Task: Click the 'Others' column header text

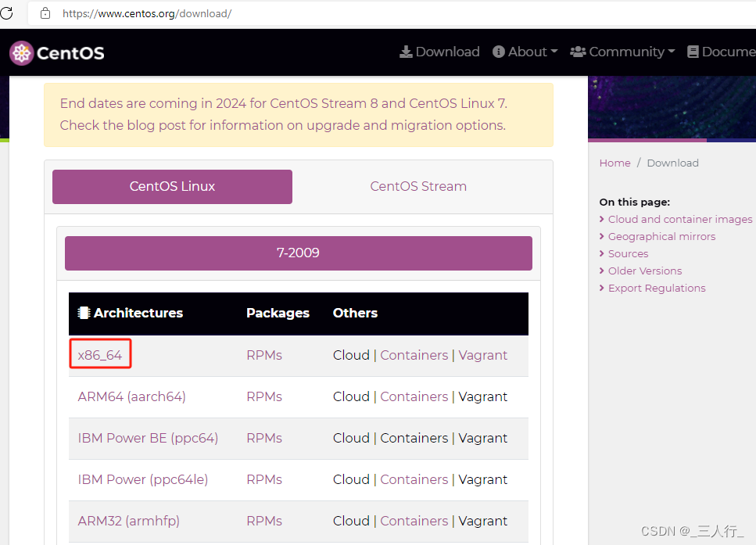Action: pyautogui.click(x=355, y=313)
